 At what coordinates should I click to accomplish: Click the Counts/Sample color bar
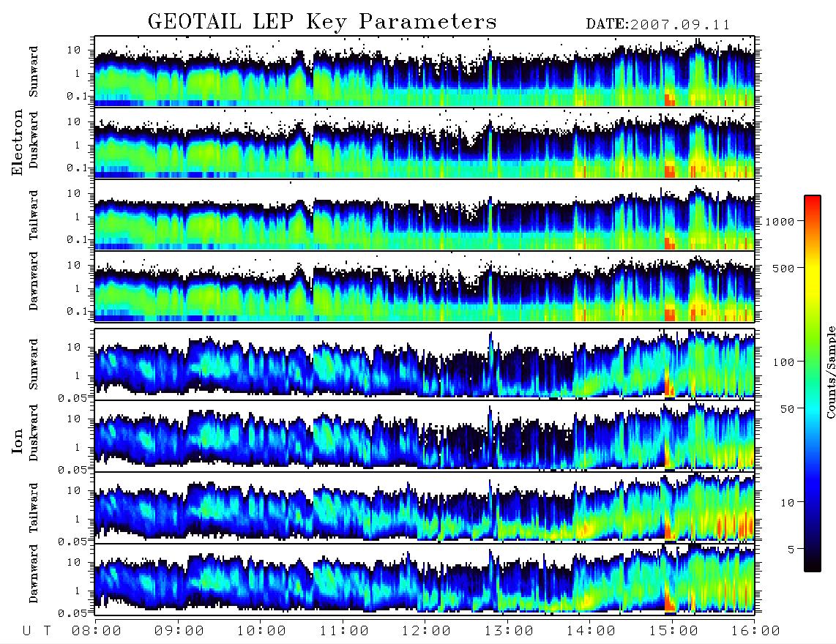(x=813, y=383)
